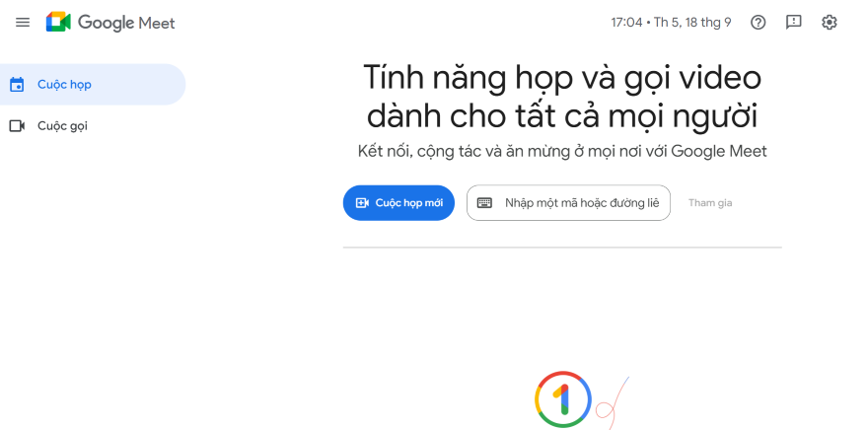Click the subtitle Kết nối, cộng tác text
This screenshot has height=430, width=868.
pos(562,151)
